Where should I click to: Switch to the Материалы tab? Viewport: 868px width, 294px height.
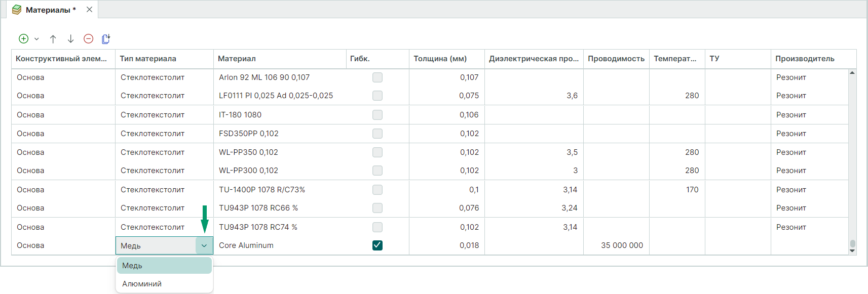click(x=48, y=10)
